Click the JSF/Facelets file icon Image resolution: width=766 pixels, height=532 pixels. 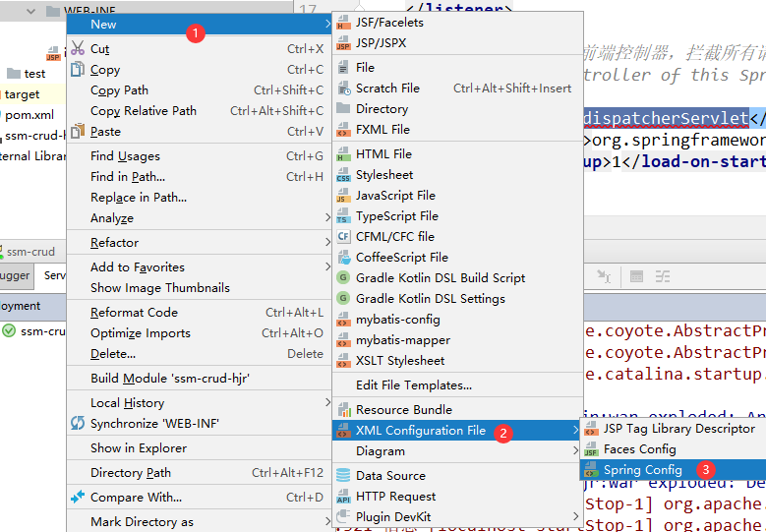click(x=343, y=23)
